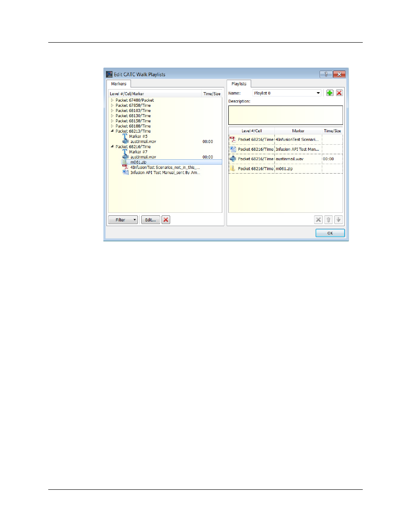
Task: Select Marker #7 in the tree
Action: (x=138, y=152)
